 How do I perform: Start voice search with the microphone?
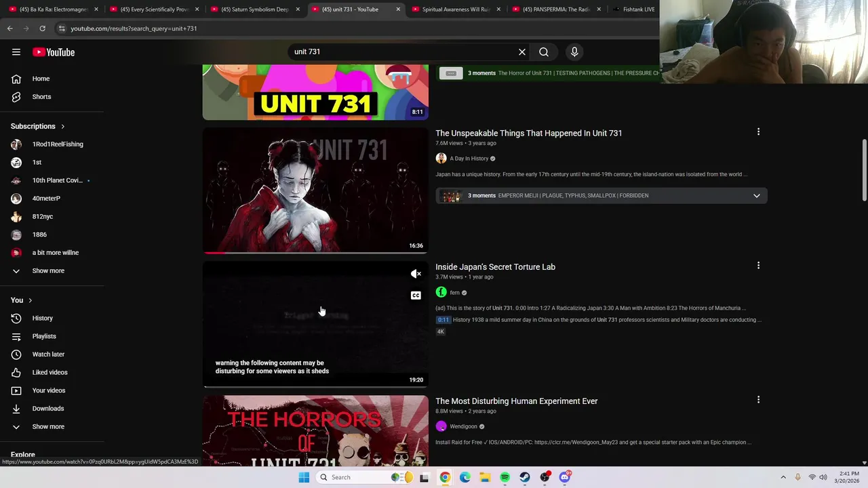tap(574, 52)
